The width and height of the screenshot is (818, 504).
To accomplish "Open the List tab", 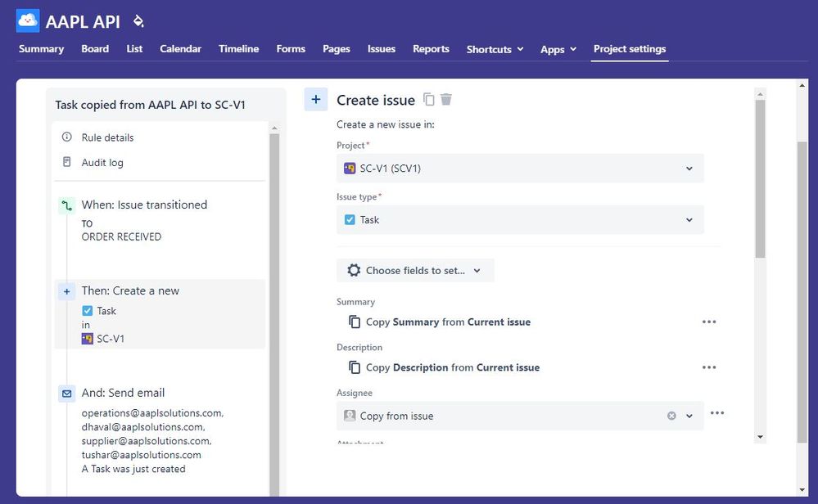I will [x=134, y=48].
